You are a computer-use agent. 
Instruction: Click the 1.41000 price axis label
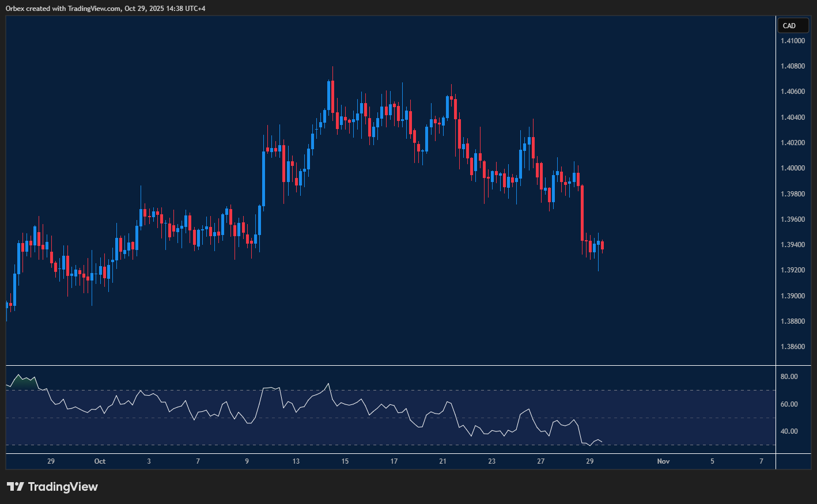click(x=792, y=40)
